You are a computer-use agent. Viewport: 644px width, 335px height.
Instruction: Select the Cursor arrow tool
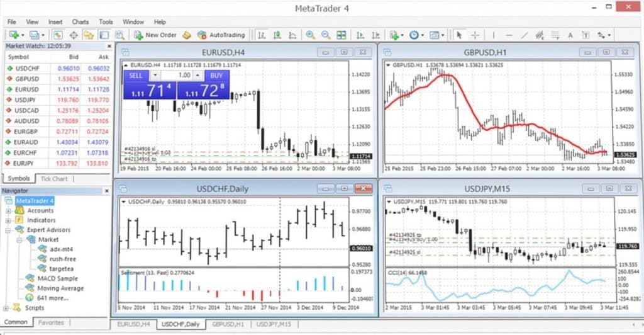coord(459,35)
